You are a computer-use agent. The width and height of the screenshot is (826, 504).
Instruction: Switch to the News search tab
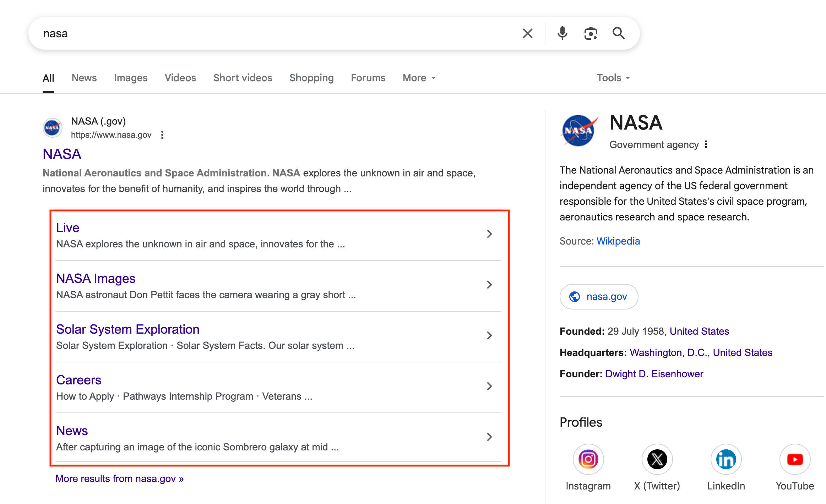pos(84,78)
